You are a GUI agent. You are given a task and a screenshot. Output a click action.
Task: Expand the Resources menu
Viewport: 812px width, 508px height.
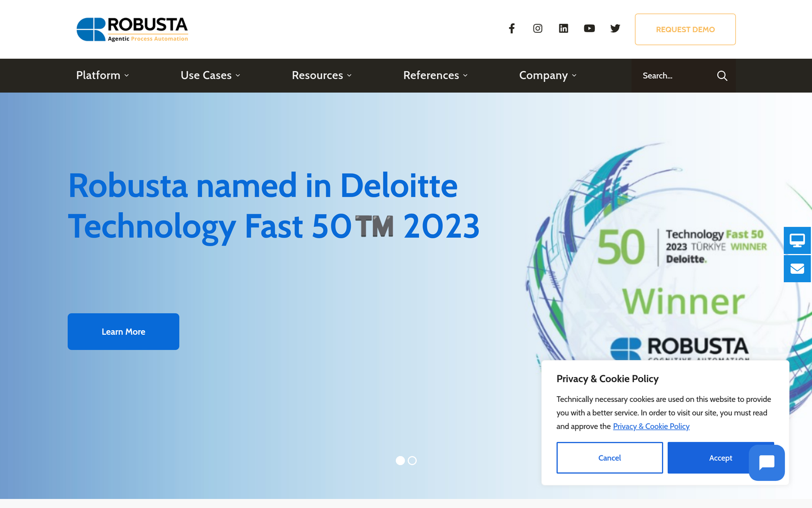pos(321,75)
